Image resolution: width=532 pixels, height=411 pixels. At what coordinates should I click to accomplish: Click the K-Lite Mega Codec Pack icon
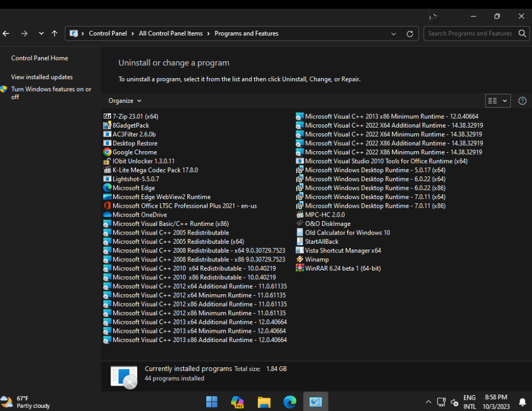point(107,170)
